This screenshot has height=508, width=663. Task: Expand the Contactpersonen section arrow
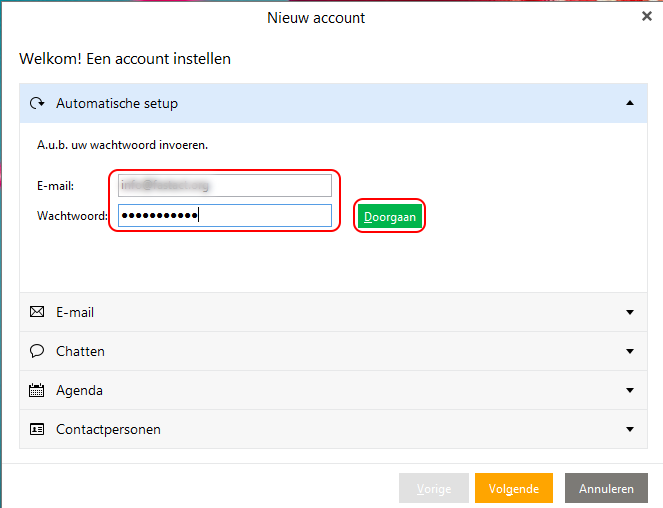click(629, 429)
